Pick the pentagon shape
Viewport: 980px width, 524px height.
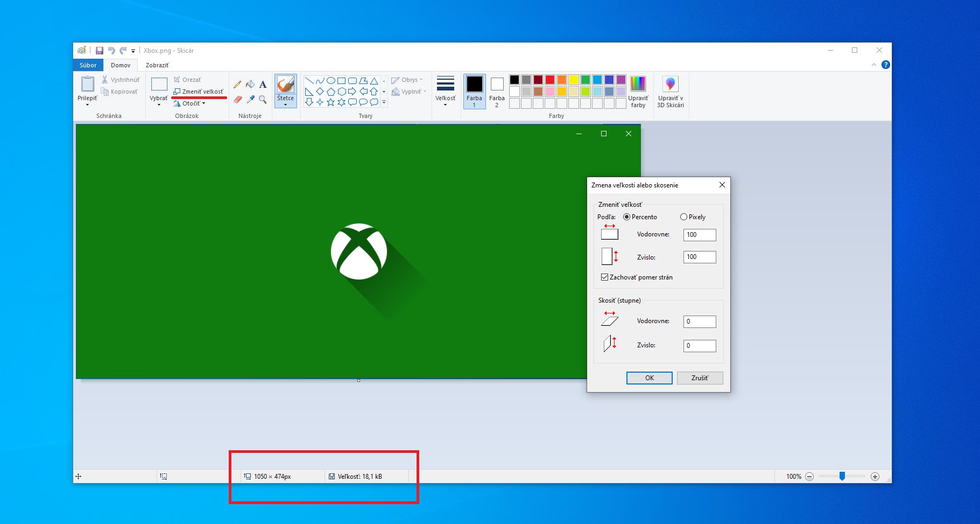coord(330,92)
